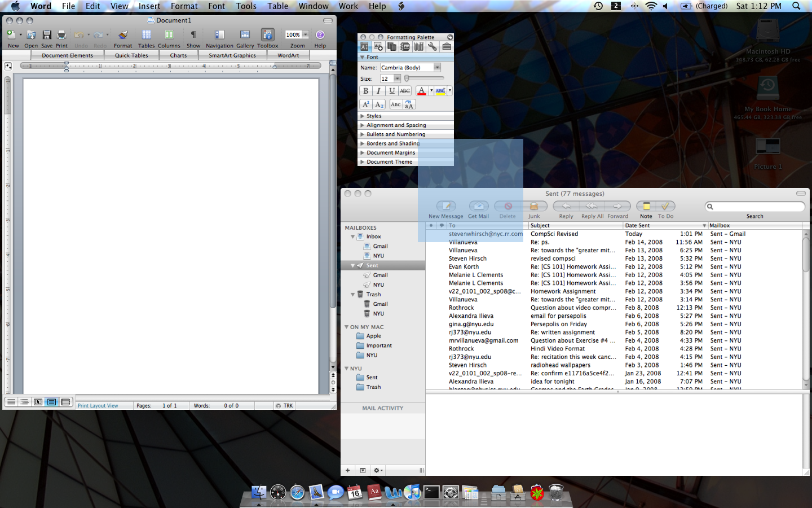
Task: Open the Tools menu in the menu bar
Action: click(246, 6)
